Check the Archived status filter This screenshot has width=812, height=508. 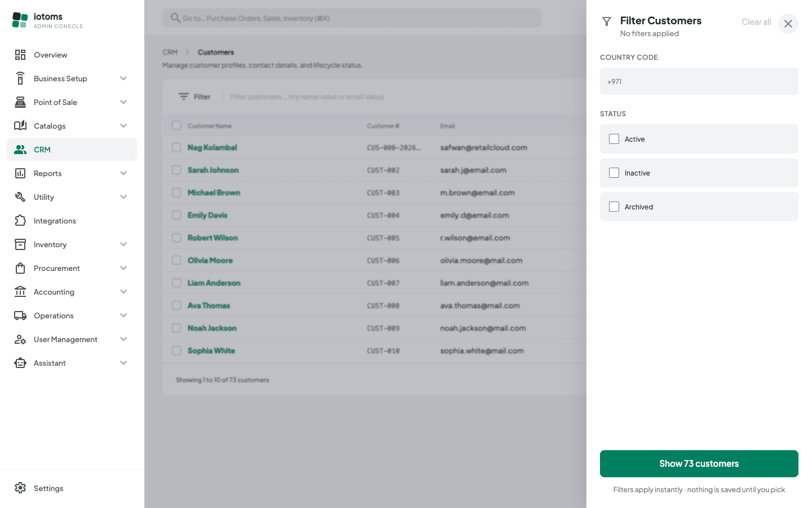(x=614, y=207)
